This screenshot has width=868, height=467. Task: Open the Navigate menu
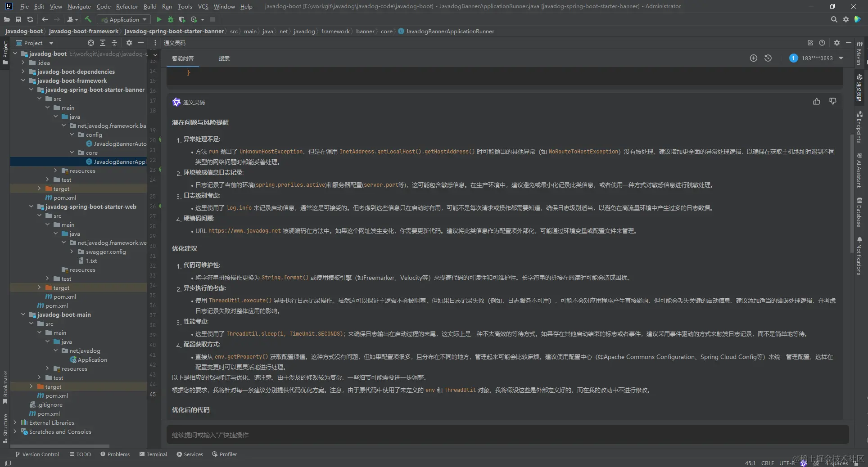point(79,6)
